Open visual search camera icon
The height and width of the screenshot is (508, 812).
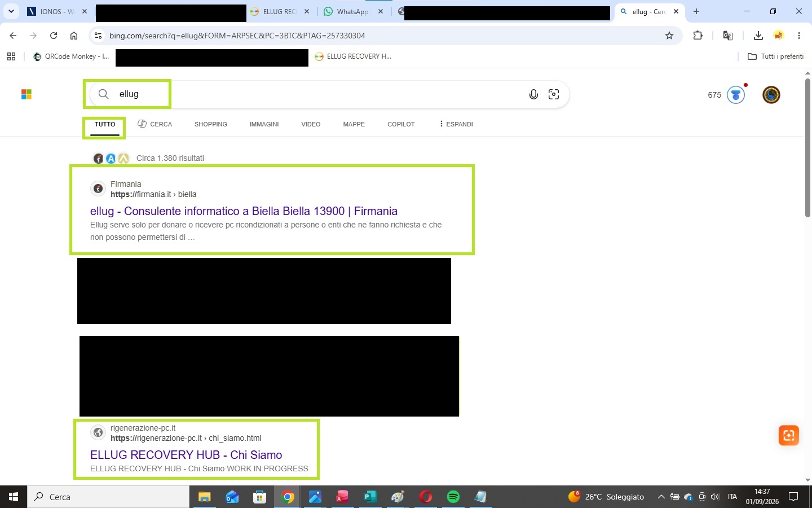554,94
